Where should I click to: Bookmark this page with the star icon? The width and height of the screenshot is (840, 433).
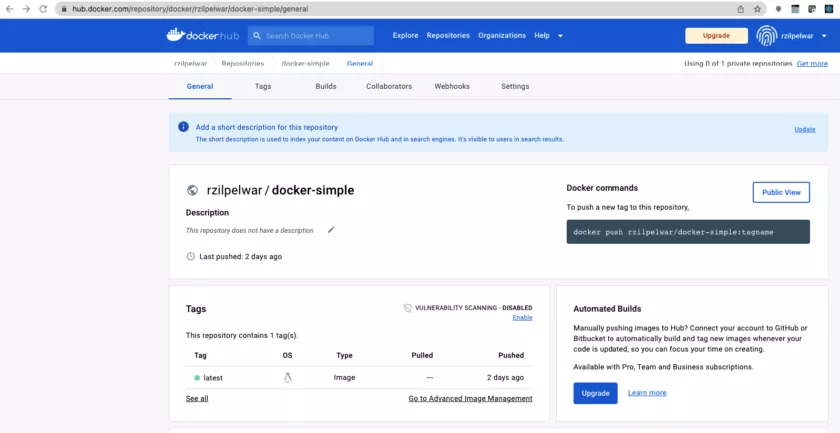coord(757,9)
